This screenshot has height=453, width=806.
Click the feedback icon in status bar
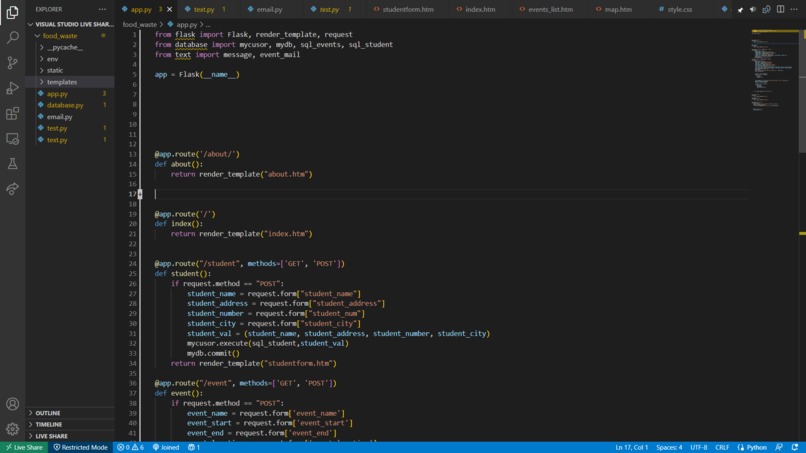point(779,447)
